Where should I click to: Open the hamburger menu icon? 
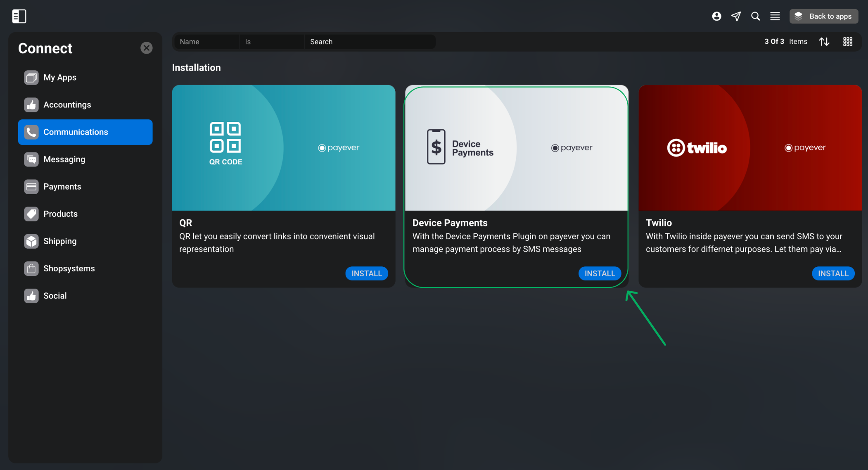click(x=775, y=16)
